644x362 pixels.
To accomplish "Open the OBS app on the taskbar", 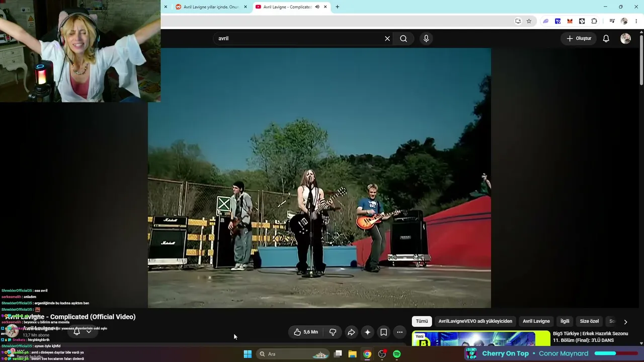I will pos(382,354).
